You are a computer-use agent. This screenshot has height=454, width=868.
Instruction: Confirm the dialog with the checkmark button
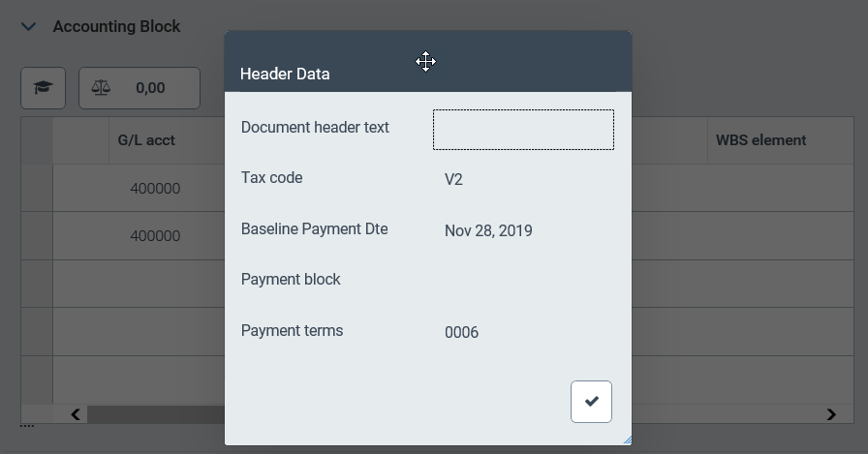point(591,402)
